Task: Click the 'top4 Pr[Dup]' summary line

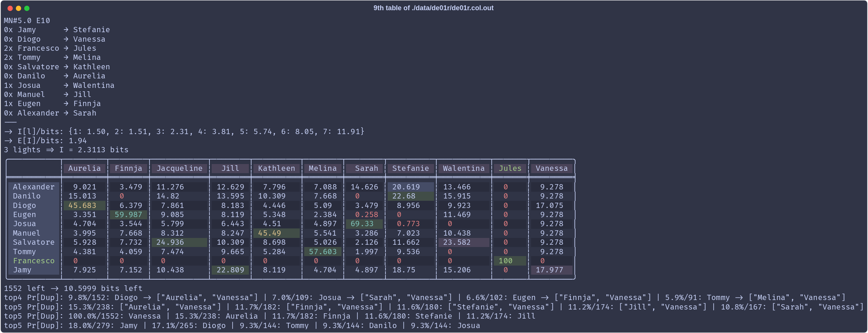Action: pyautogui.click(x=425, y=297)
